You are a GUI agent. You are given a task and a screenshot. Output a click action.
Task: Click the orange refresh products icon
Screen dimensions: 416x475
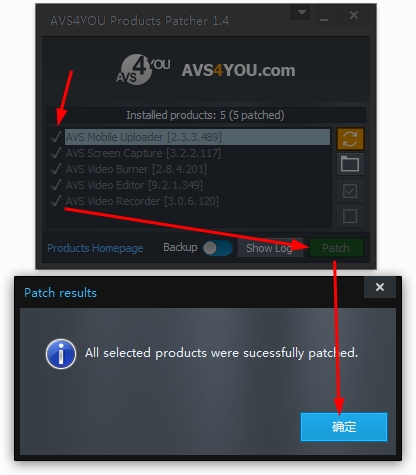[x=350, y=139]
